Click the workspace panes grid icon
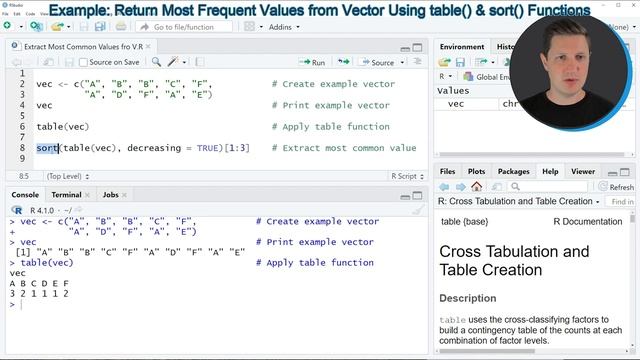640x360 pixels. tap(249, 27)
